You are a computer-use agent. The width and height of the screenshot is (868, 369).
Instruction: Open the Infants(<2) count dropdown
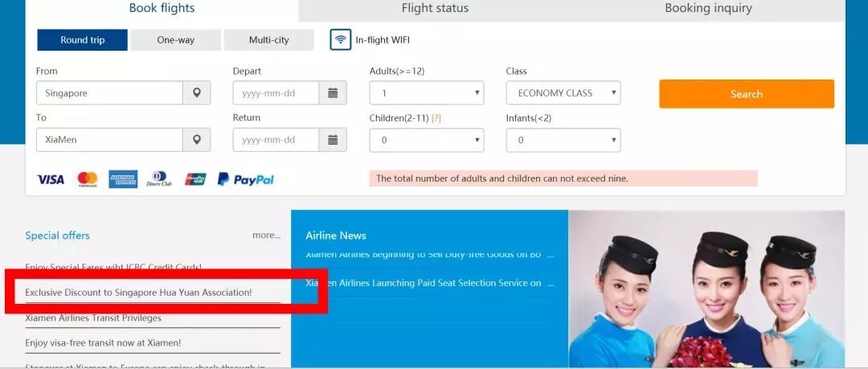coord(563,140)
